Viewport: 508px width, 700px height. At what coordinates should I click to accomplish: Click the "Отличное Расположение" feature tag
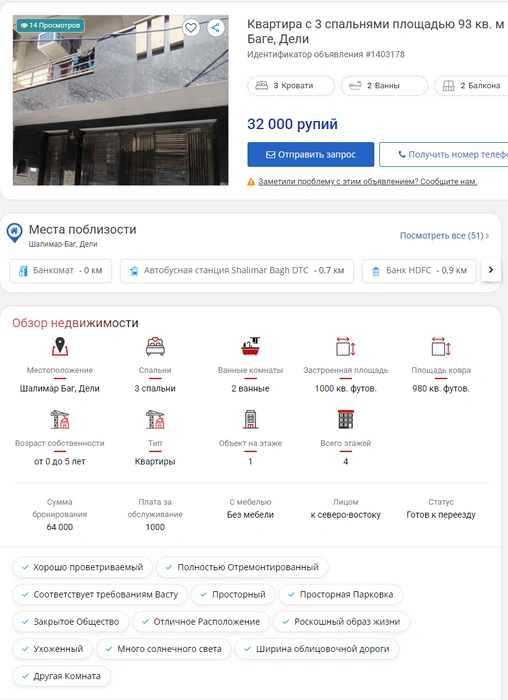point(201,622)
